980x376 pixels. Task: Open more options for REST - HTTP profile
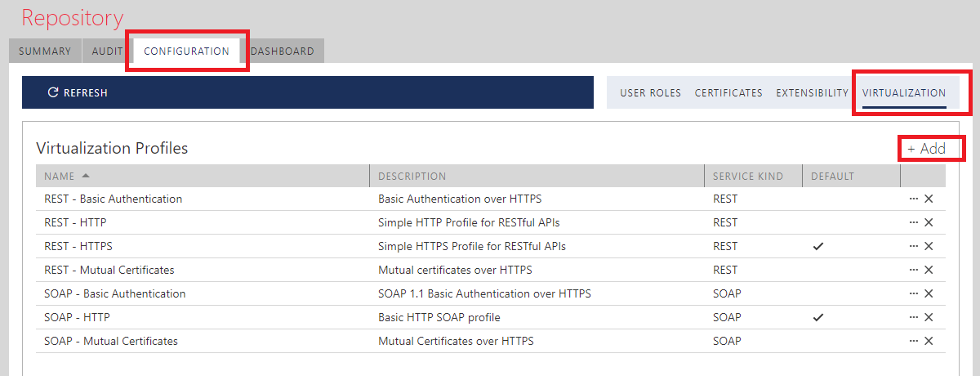(913, 222)
